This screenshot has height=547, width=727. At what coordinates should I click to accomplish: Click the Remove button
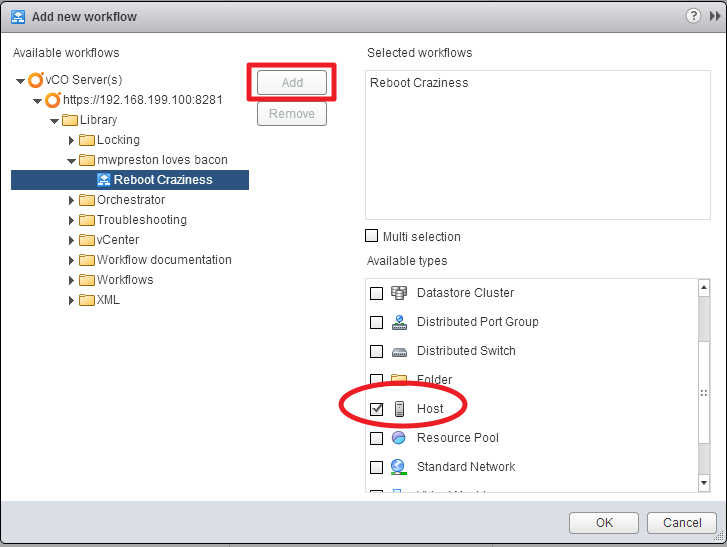tap(292, 114)
